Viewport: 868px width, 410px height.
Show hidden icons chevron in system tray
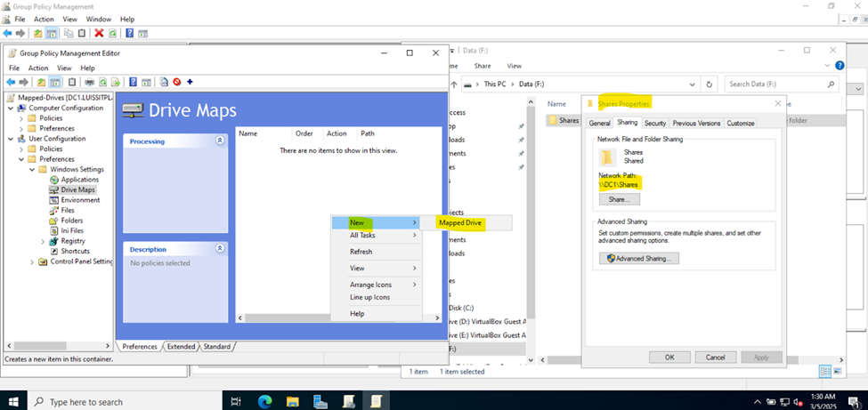pos(758,402)
